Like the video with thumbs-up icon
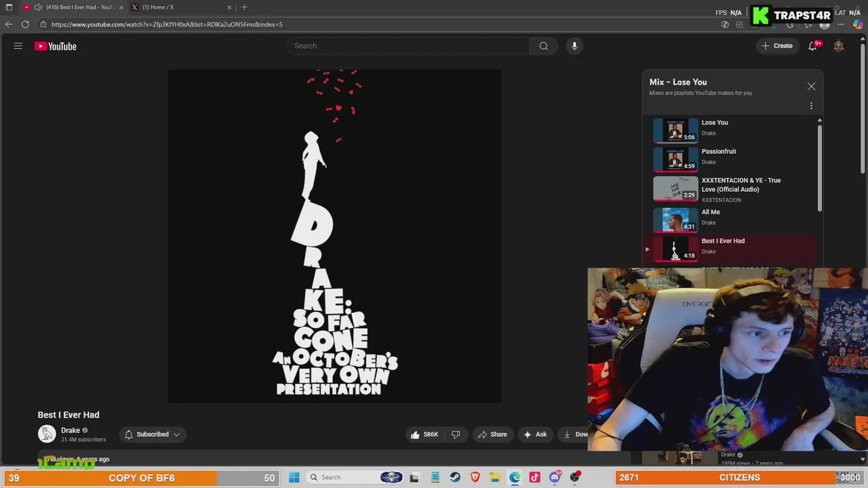The width and height of the screenshot is (868, 488). (x=424, y=434)
